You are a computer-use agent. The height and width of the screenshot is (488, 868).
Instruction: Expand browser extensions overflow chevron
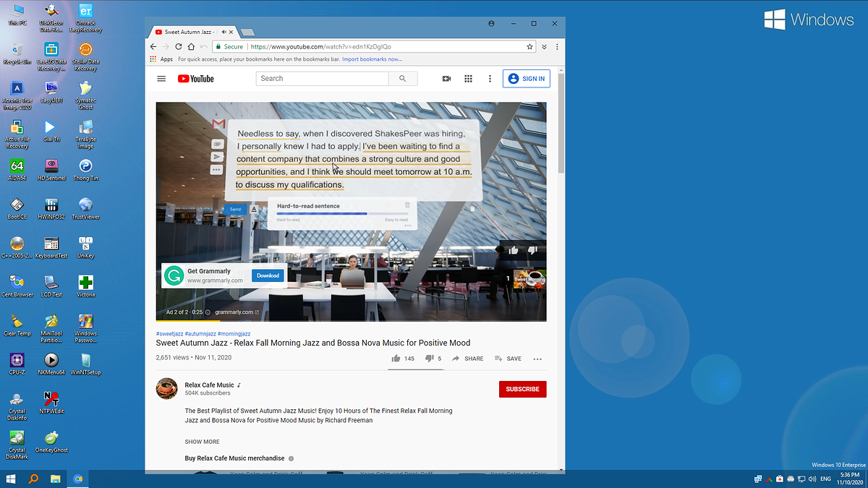pyautogui.click(x=544, y=46)
